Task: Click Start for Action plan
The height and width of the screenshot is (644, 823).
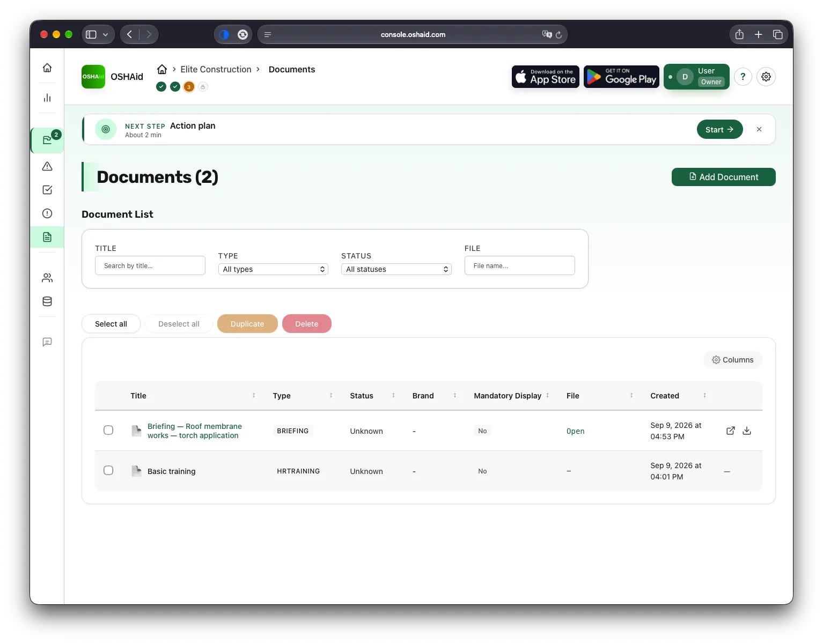Action: 719,129
